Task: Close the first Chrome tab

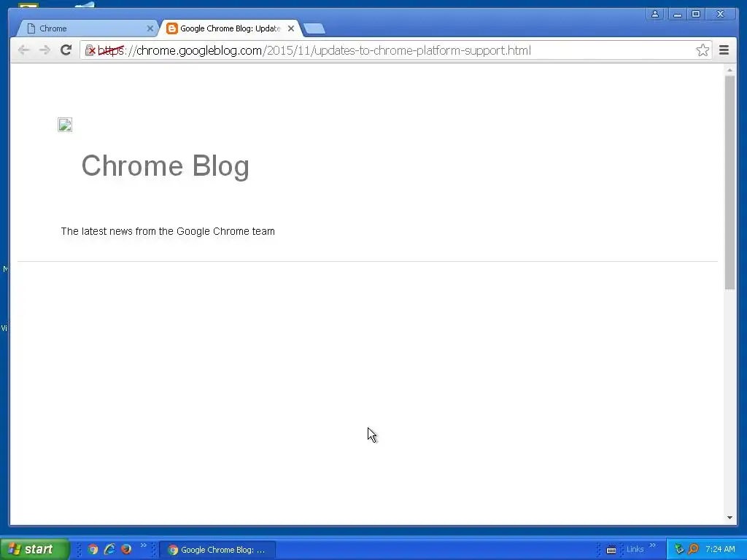Action: [x=150, y=28]
